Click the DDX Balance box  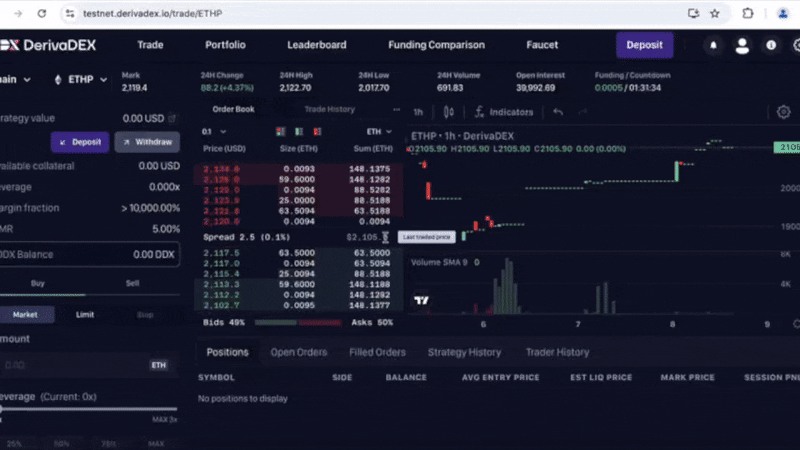[89, 254]
